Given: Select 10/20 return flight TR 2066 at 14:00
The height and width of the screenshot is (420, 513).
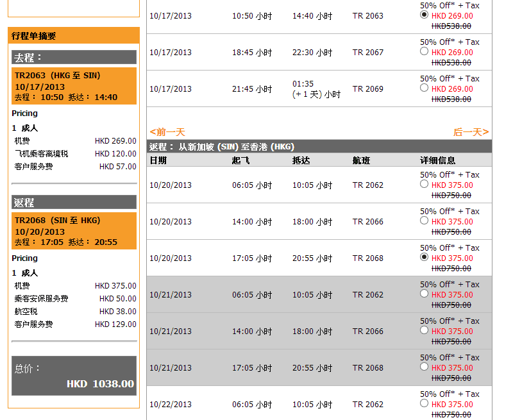Looking at the screenshot, I should pos(424,221).
